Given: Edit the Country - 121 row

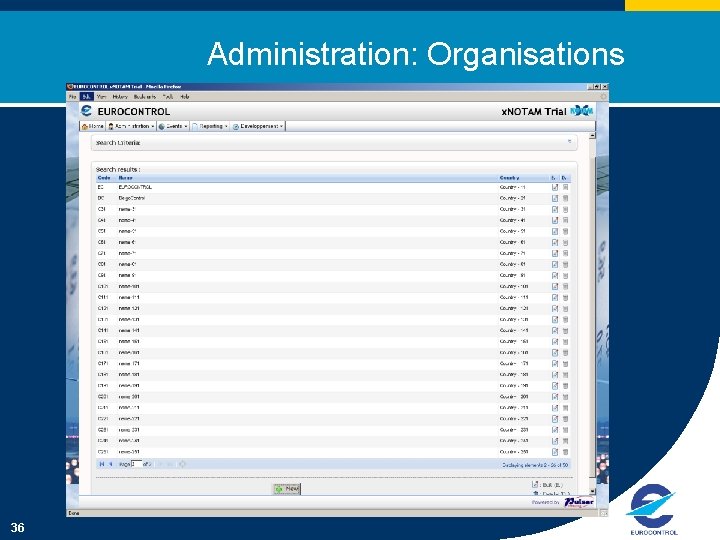Looking at the screenshot, I should pyautogui.click(x=555, y=309).
